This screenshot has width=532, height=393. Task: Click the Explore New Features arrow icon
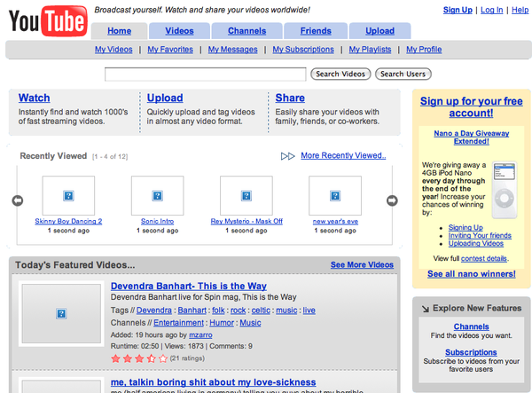coord(426,309)
